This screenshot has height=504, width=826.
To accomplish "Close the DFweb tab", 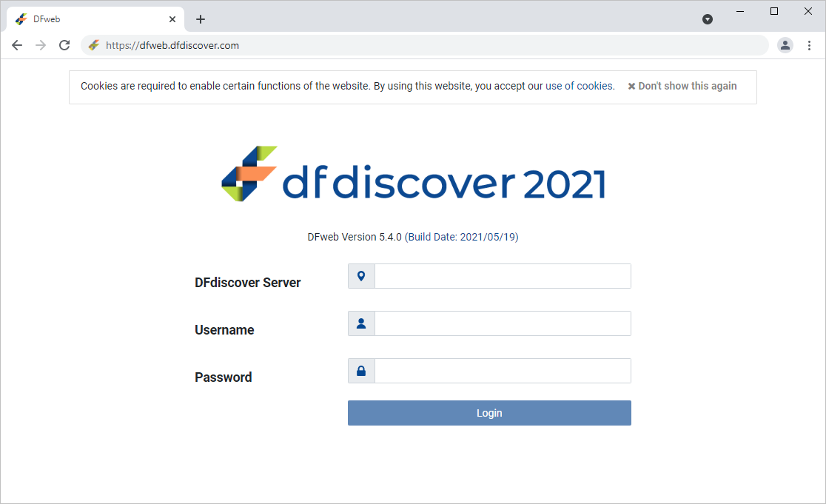I will [x=172, y=19].
